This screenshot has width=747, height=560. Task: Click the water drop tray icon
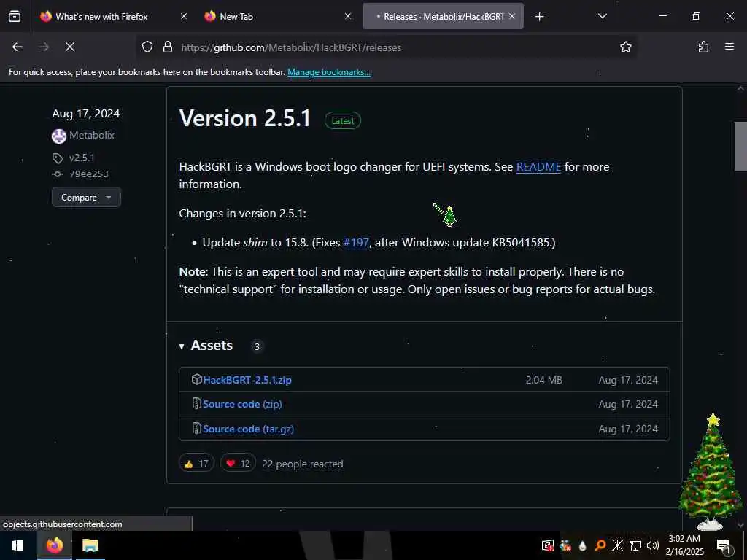tap(582, 545)
